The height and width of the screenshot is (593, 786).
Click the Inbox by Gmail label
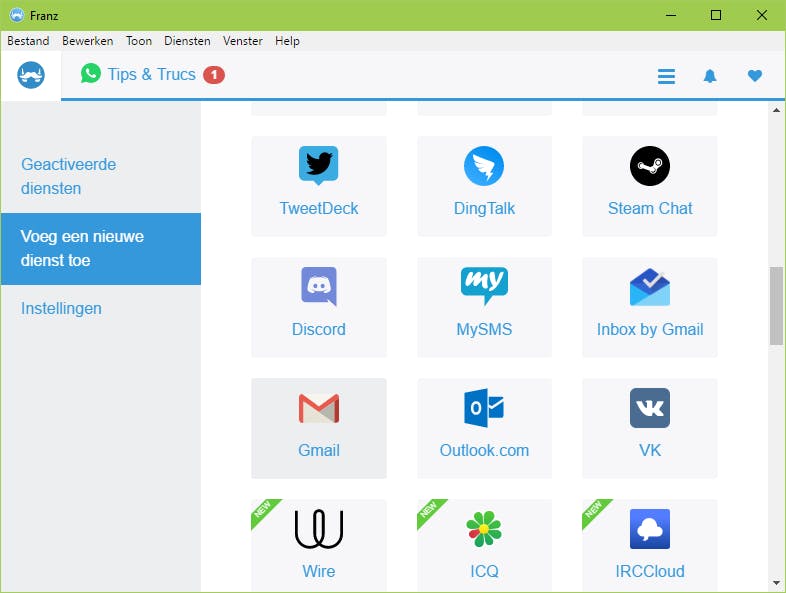650,329
